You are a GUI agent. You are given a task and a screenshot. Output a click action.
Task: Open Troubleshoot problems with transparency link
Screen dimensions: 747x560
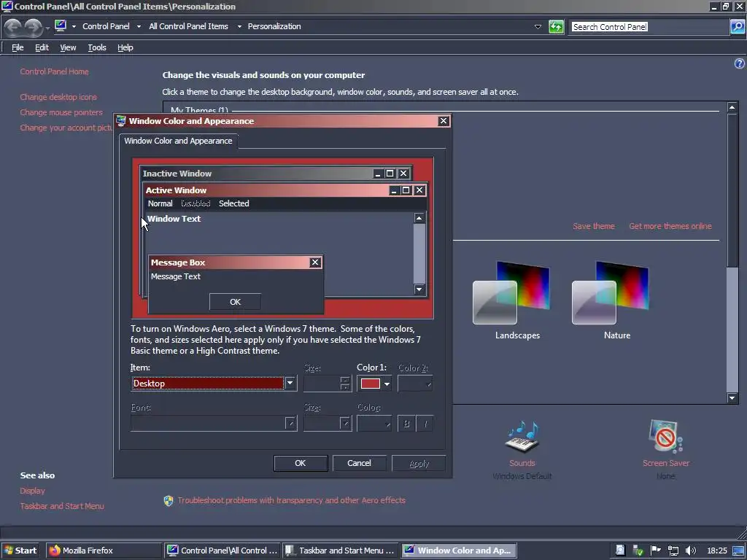[292, 500]
